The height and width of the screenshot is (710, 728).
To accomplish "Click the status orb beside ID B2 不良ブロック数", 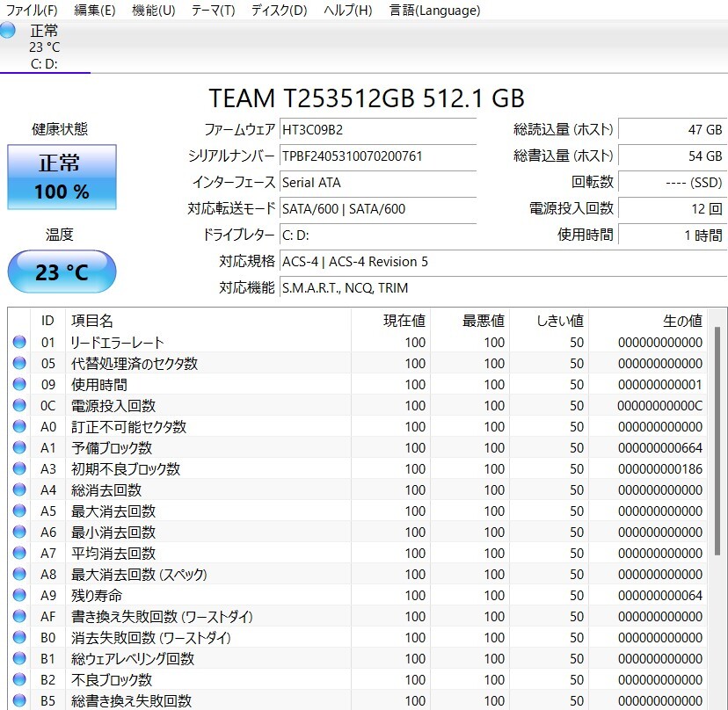I will pos(19,680).
